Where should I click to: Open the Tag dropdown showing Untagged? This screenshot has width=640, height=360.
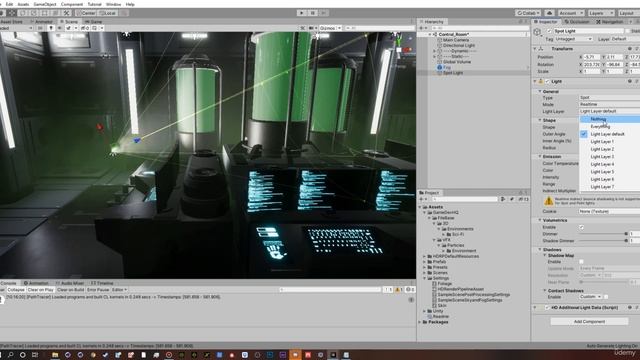[x=574, y=39]
